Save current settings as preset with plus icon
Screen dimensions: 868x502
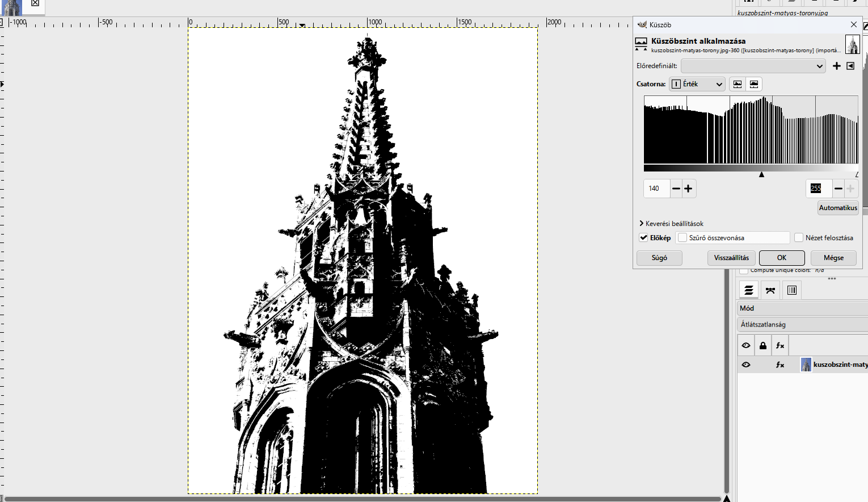836,66
